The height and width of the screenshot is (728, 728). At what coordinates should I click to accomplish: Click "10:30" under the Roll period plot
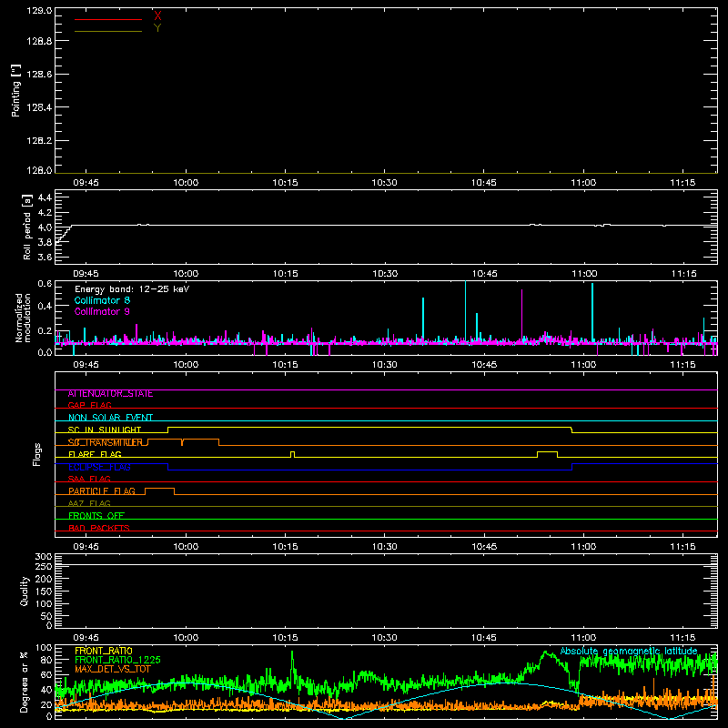coord(385,274)
